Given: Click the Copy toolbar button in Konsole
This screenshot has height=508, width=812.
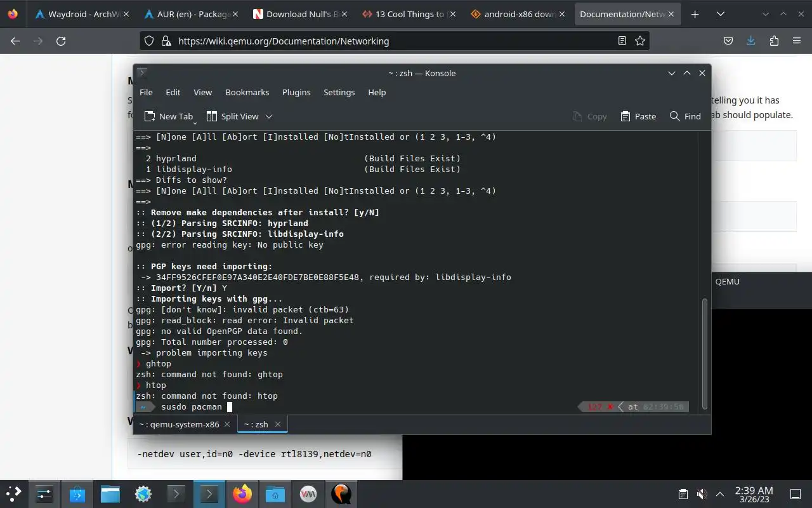Looking at the screenshot, I should click(x=589, y=116).
